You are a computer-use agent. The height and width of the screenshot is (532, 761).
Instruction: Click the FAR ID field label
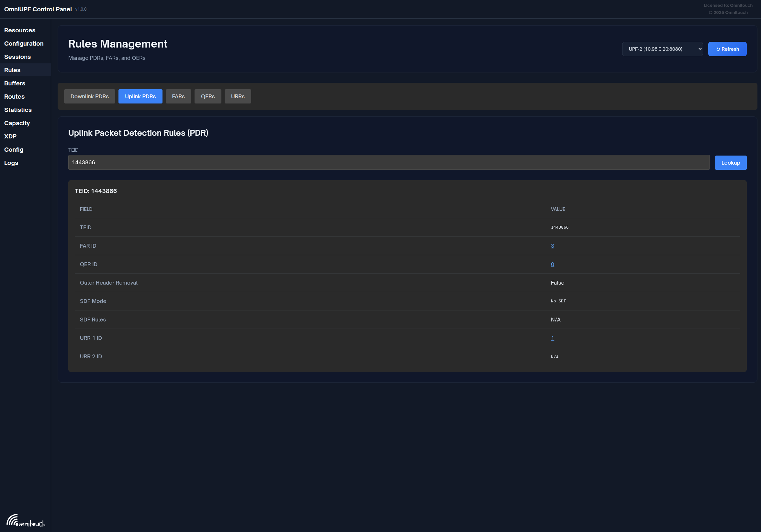coord(88,246)
